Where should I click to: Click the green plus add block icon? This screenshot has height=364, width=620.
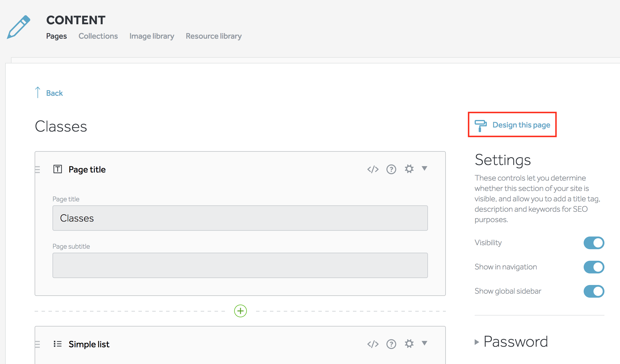tap(240, 311)
